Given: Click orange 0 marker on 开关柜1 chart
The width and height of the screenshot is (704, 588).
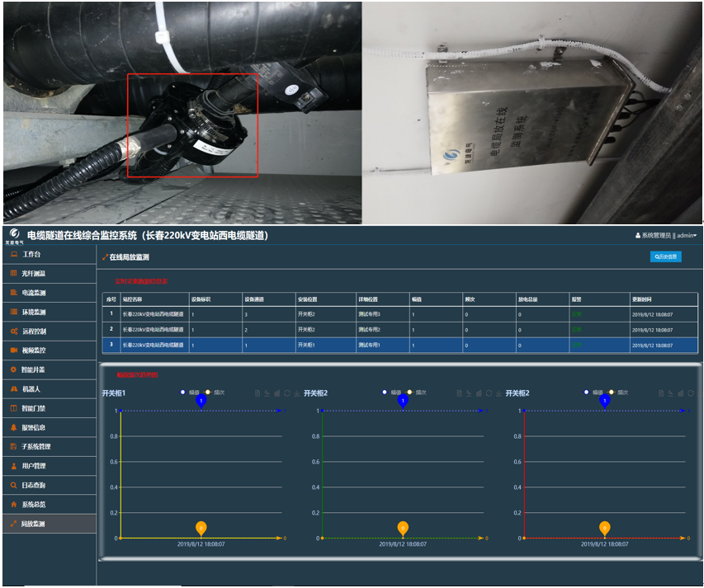Looking at the screenshot, I should [x=201, y=527].
